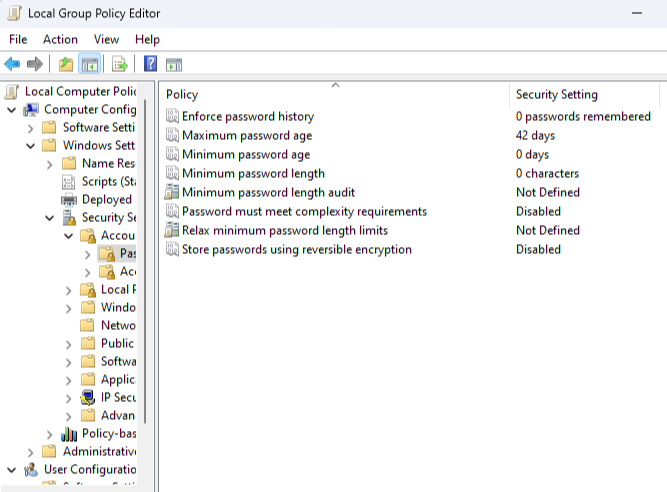667x492 pixels.
Task: Click the Maximum password age policy icon
Action: [x=172, y=135]
